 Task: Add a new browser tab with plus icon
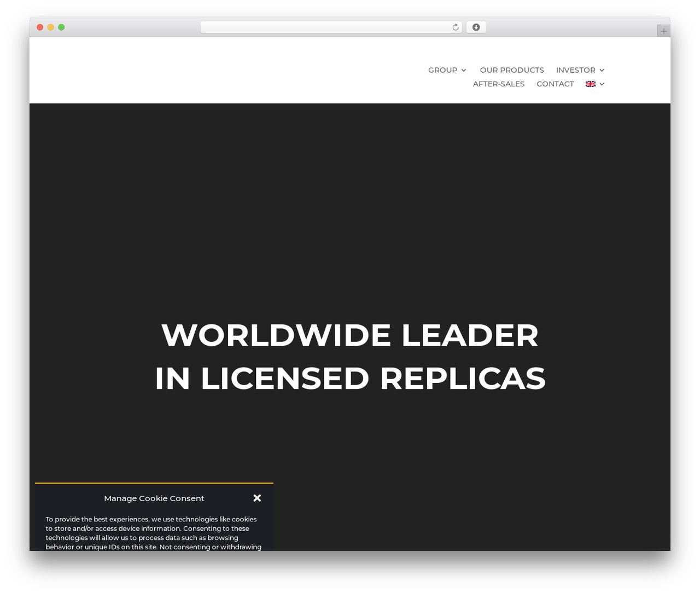663,31
